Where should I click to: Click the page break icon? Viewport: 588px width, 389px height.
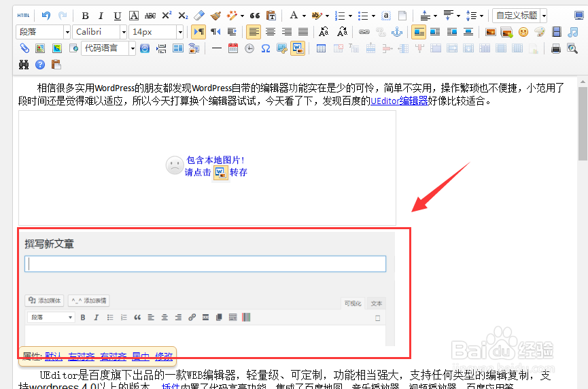coord(161,48)
